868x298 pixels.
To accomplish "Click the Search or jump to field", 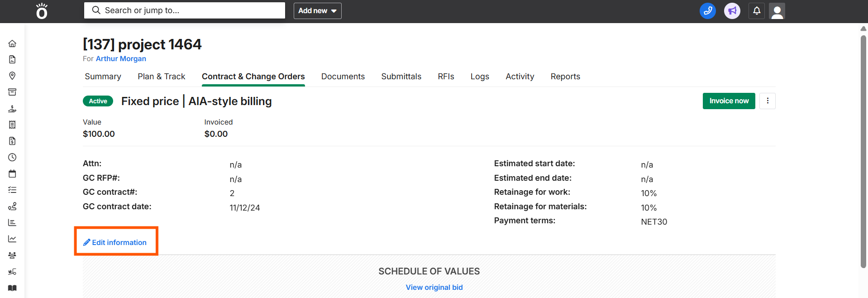I will pyautogui.click(x=185, y=10).
